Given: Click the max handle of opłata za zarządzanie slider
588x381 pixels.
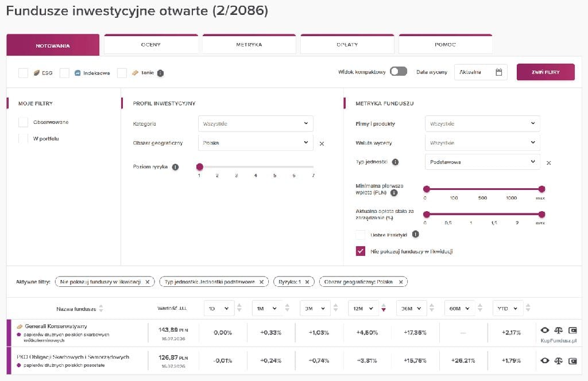Looking at the screenshot, I should point(541,214).
